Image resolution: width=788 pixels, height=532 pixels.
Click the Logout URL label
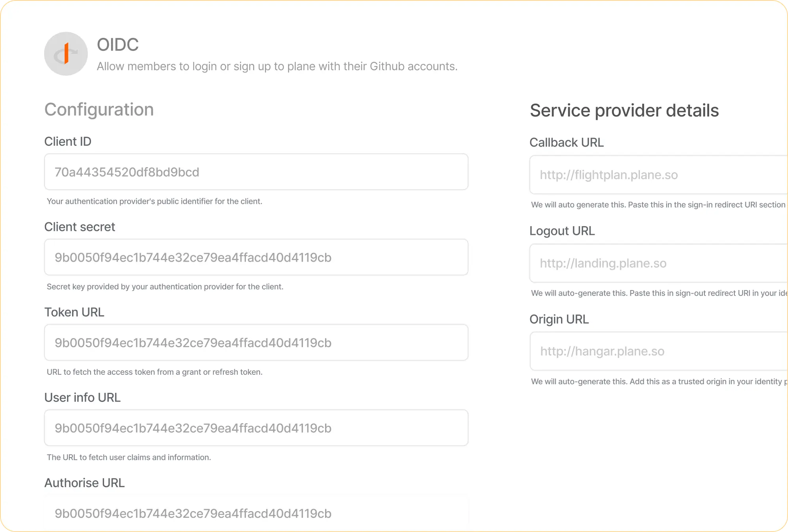pos(562,231)
